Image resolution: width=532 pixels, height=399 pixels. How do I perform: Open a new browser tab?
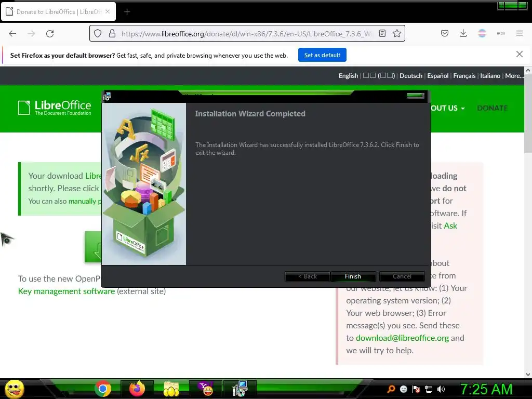127,12
